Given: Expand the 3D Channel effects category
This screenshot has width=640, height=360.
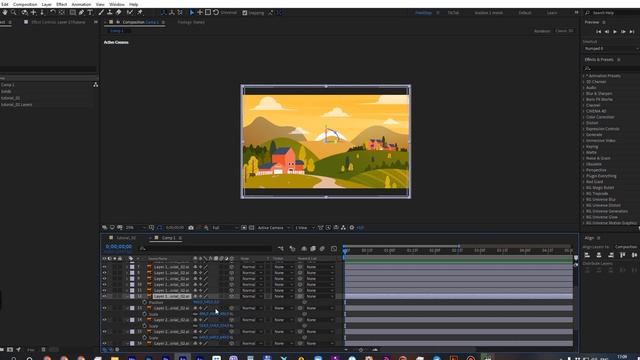Looking at the screenshot, I should 584,82.
